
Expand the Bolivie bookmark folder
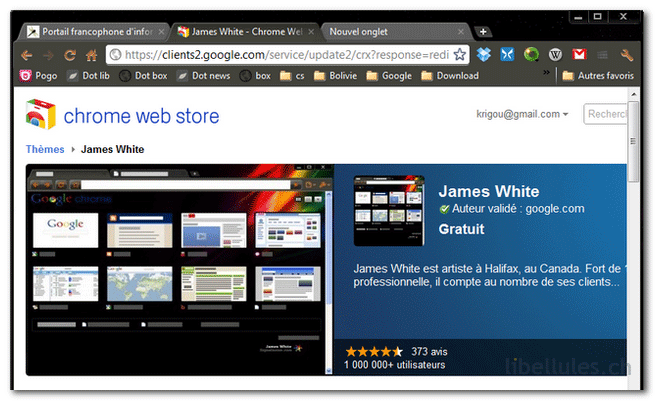click(x=335, y=76)
